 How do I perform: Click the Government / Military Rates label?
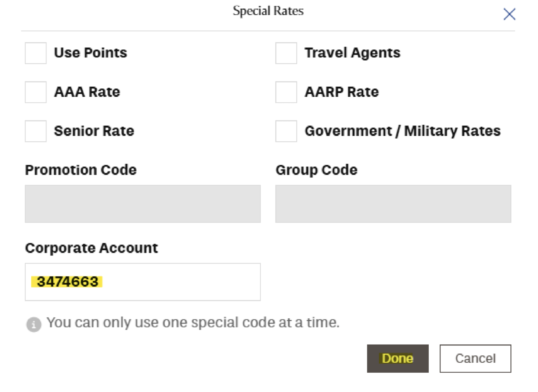(402, 131)
